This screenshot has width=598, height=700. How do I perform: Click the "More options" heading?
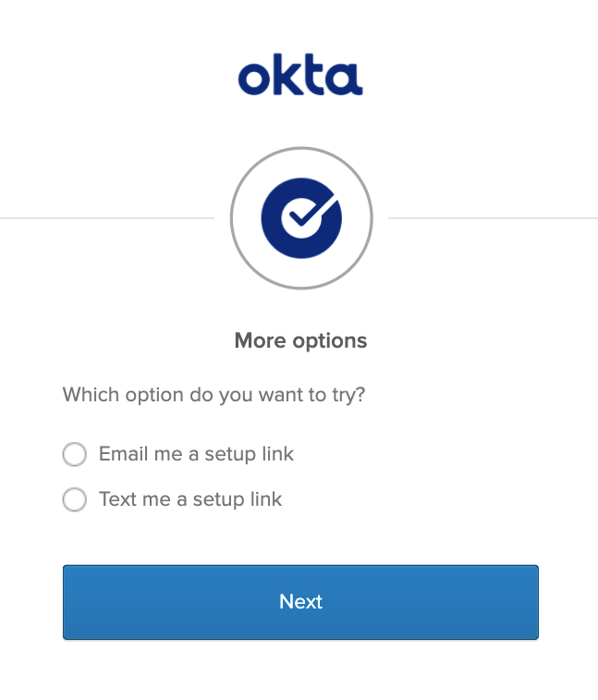[300, 340]
